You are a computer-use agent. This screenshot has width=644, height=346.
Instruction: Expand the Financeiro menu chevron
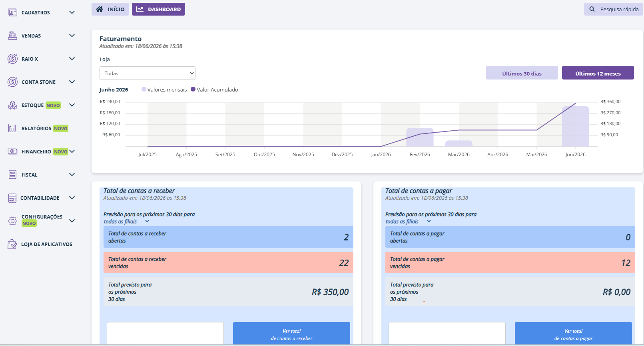(x=72, y=151)
